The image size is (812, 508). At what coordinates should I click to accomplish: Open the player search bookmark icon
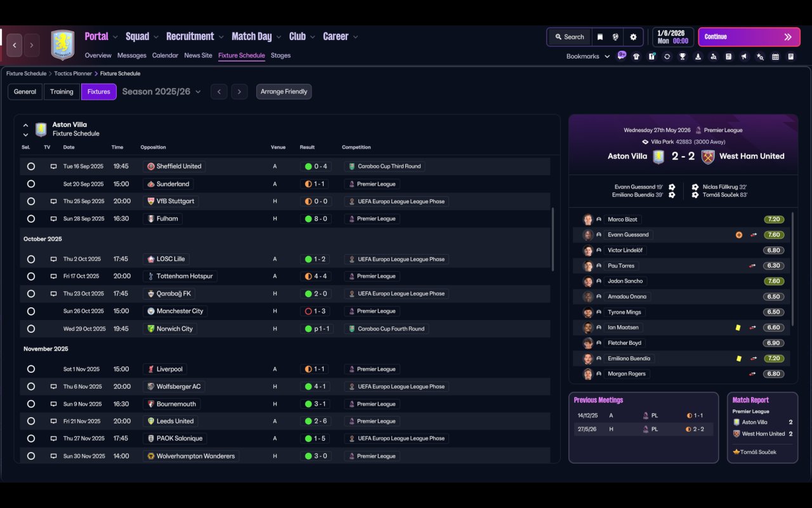[x=714, y=57]
